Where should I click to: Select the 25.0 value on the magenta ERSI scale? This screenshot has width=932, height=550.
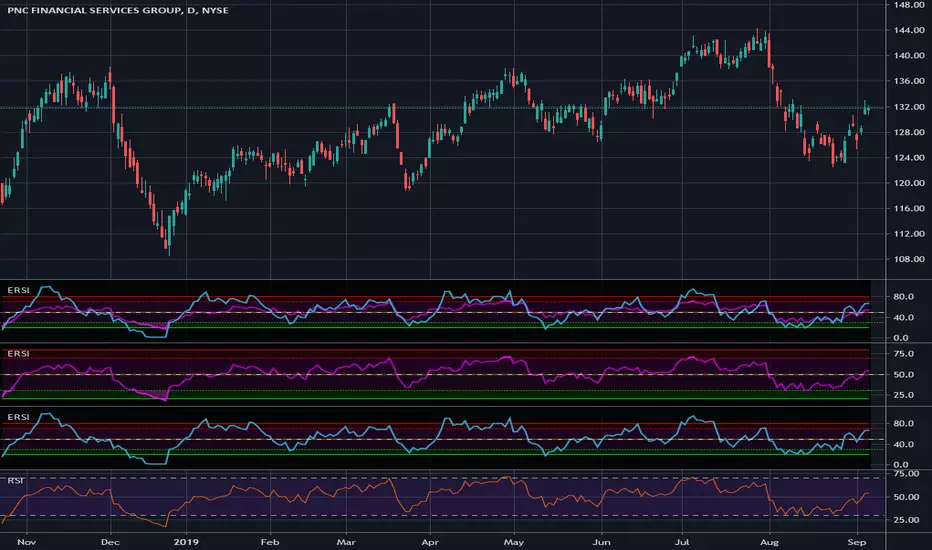904,395
